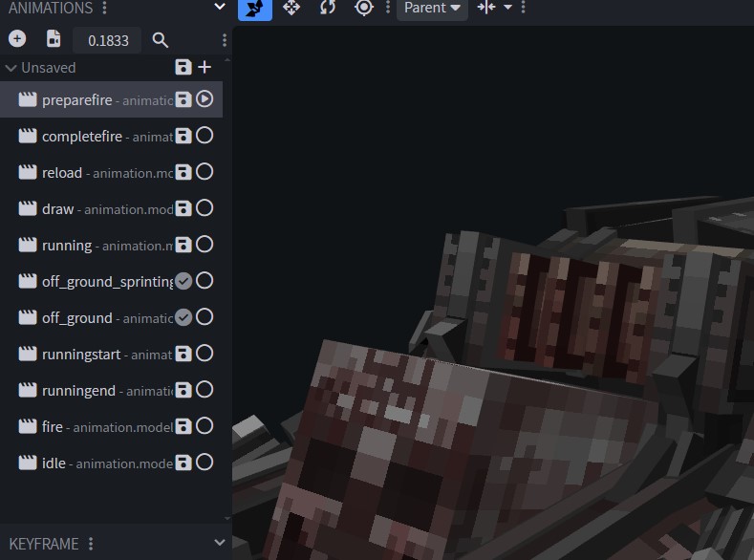
Task: Click the mirror/center snap icon
Action: [486, 8]
